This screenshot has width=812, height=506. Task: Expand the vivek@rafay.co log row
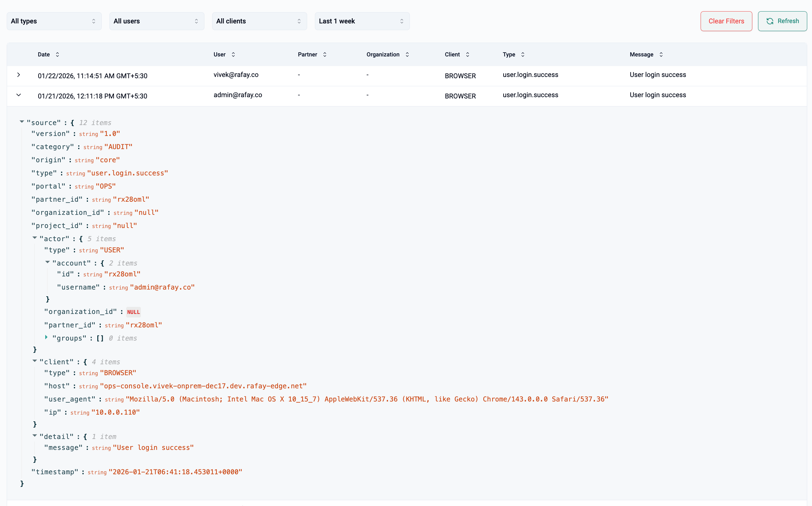tap(19, 75)
